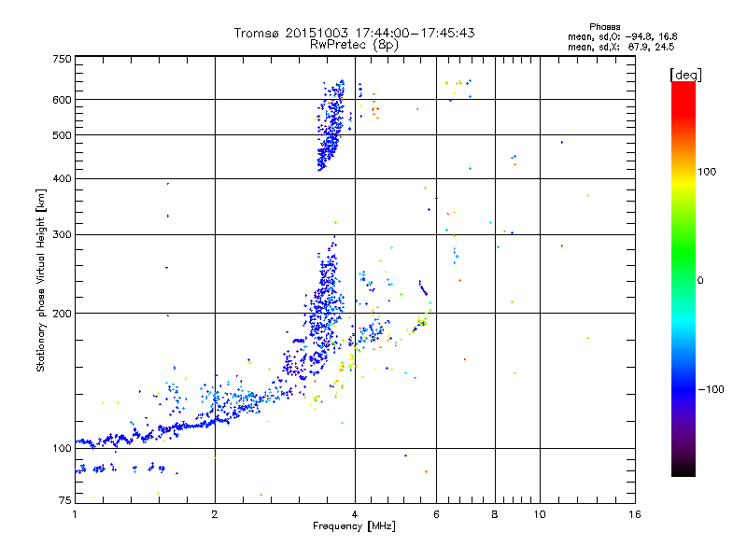This screenshot has width=747, height=560.
Task: Click the '10' x-axis tick label
Action: (x=540, y=514)
